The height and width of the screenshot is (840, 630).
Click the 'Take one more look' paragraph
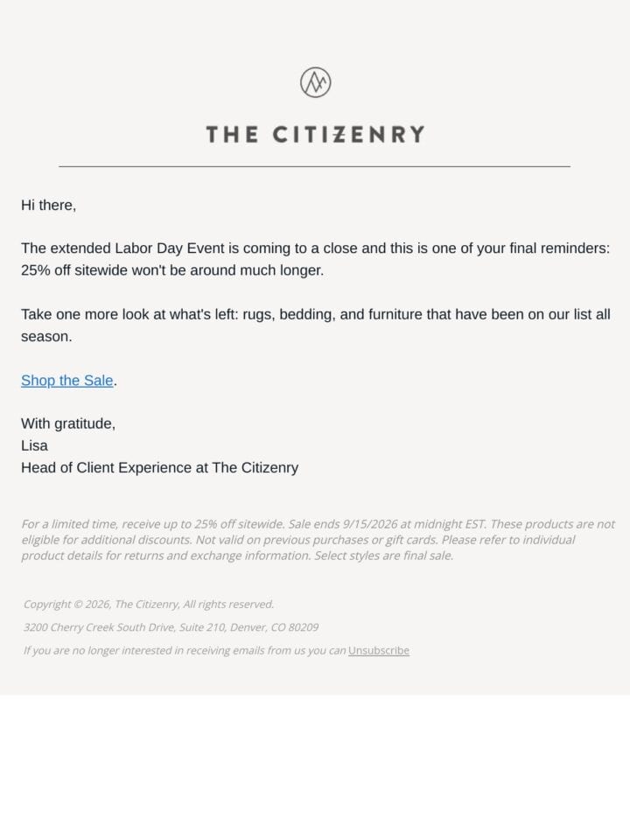click(x=316, y=325)
